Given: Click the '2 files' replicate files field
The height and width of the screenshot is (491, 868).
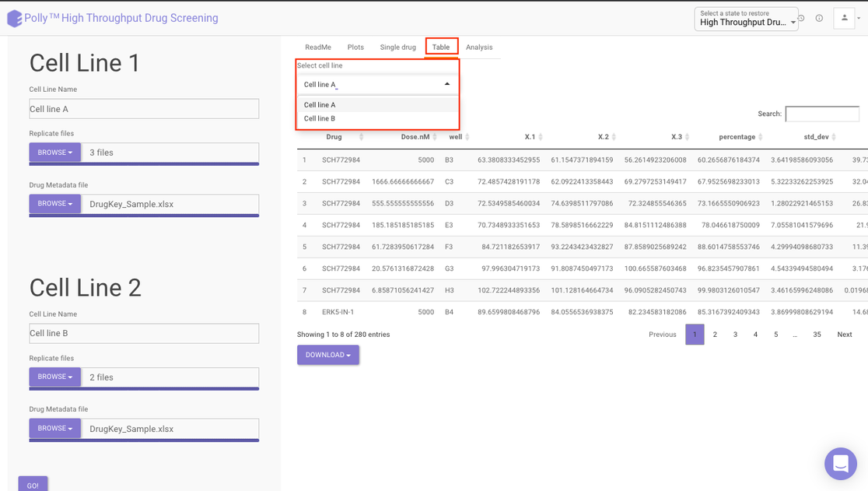Looking at the screenshot, I should point(170,377).
